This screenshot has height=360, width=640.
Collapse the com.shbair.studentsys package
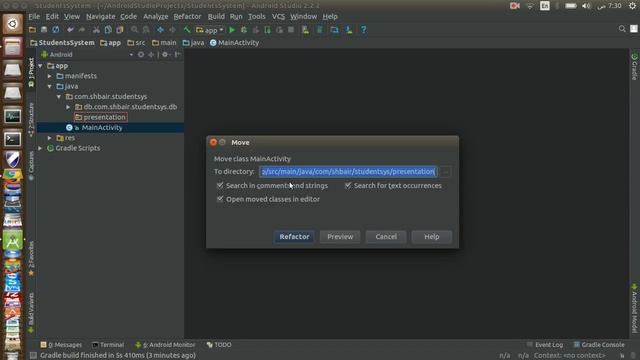59,97
